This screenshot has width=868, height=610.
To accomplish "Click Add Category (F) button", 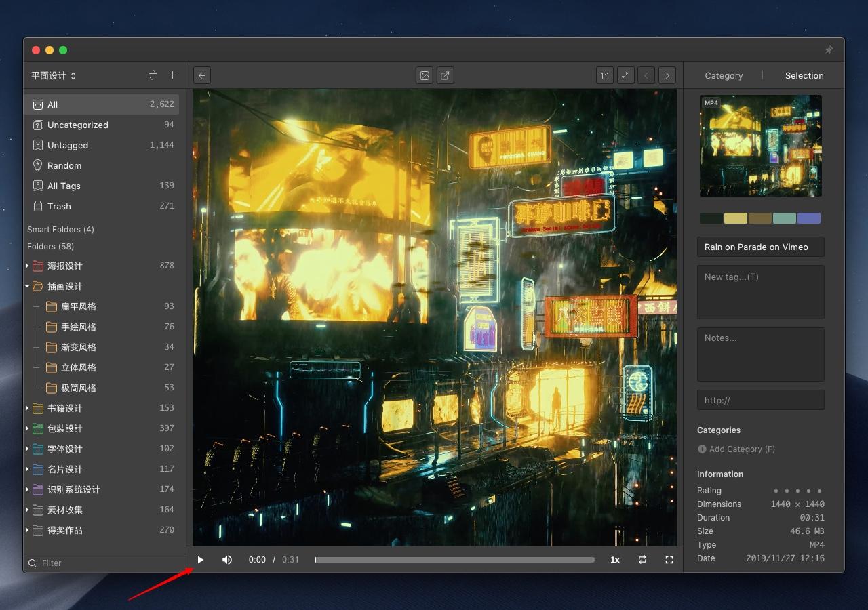I will (x=736, y=449).
